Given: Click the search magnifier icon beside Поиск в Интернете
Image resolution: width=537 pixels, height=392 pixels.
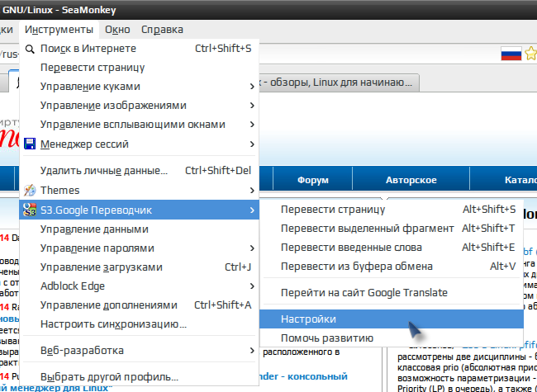Looking at the screenshot, I should (x=30, y=50).
